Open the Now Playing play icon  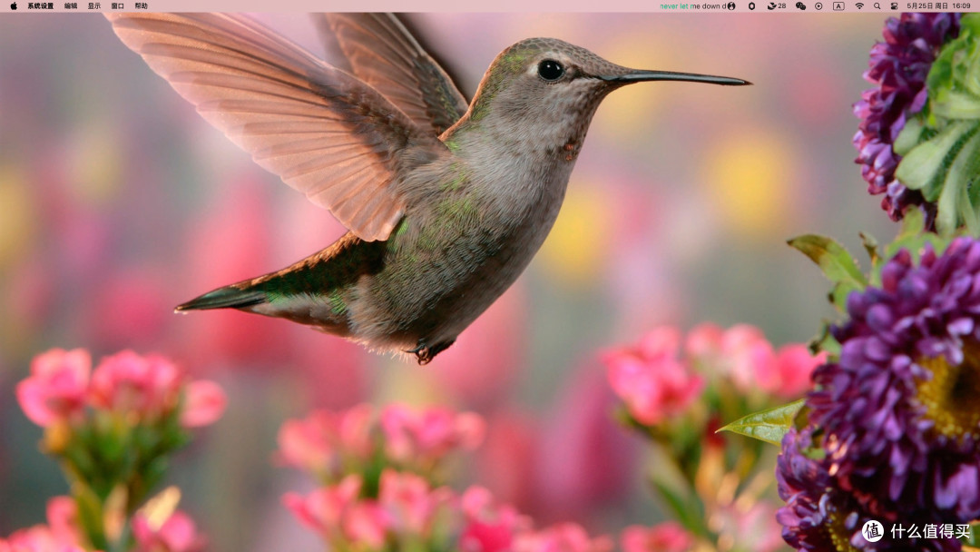pyautogui.click(x=818, y=5)
